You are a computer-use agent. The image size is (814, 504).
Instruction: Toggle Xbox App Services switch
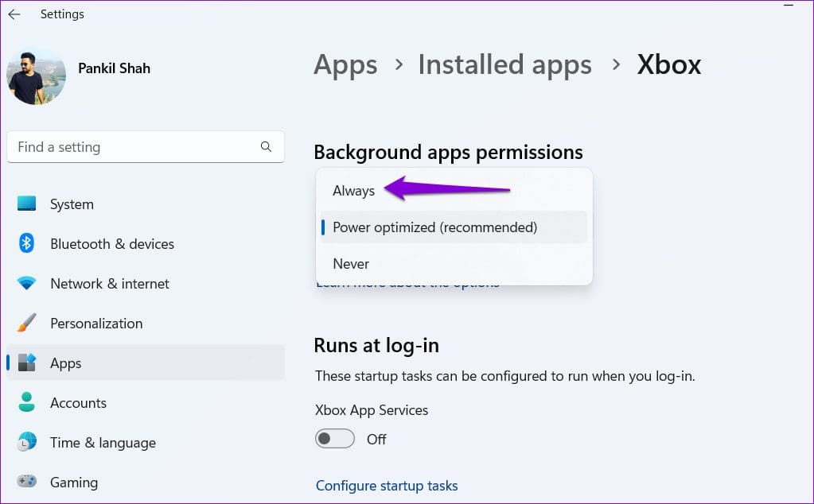click(x=335, y=439)
